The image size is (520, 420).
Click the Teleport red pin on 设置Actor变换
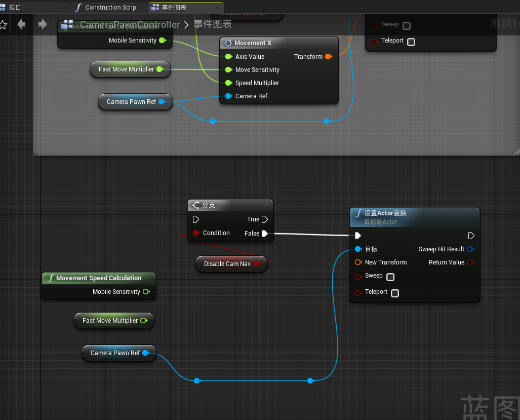[x=358, y=293]
